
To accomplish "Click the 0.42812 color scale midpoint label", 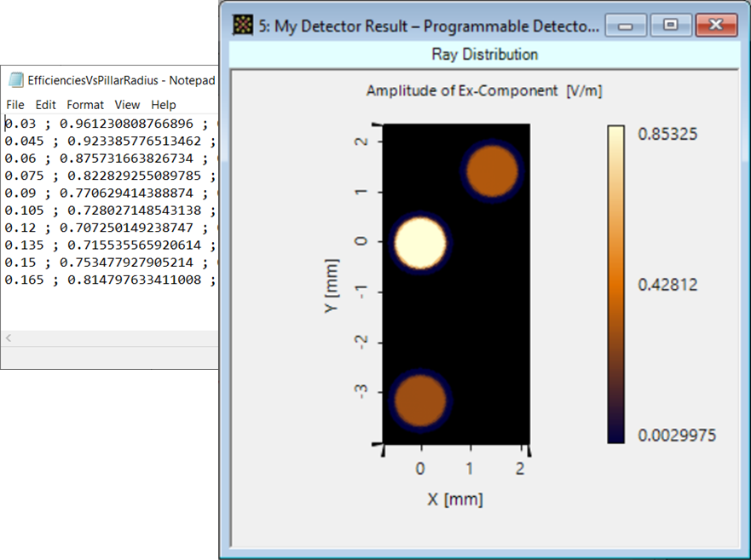I will (x=667, y=285).
